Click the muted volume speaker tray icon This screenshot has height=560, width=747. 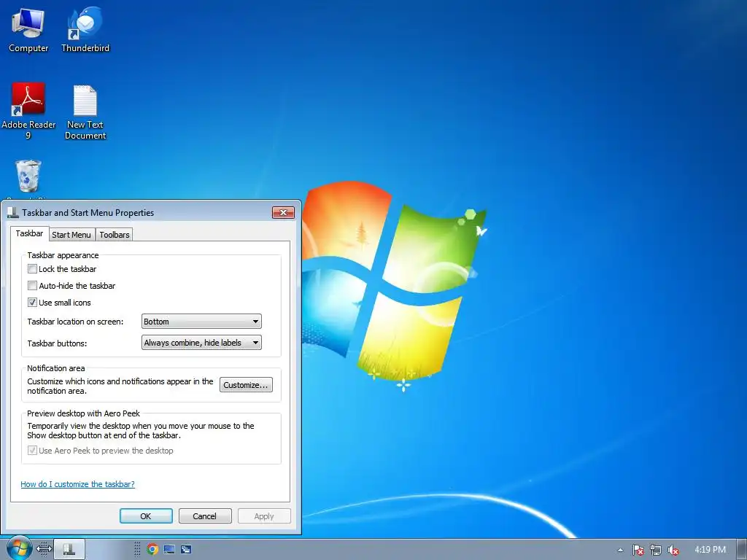[673, 550]
